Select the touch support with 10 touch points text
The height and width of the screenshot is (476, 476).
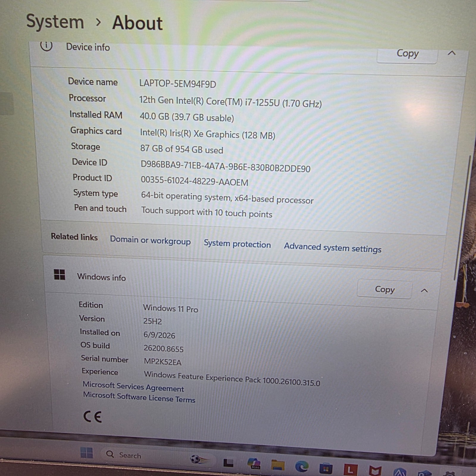(x=207, y=212)
